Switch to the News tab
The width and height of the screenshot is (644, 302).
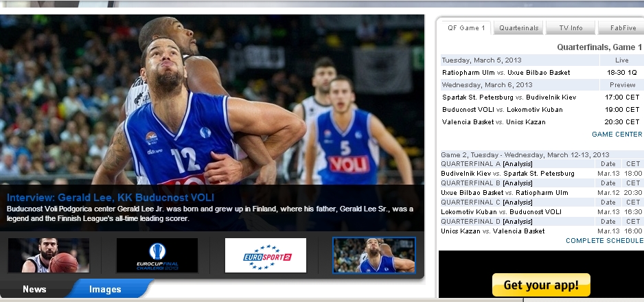pos(34,289)
